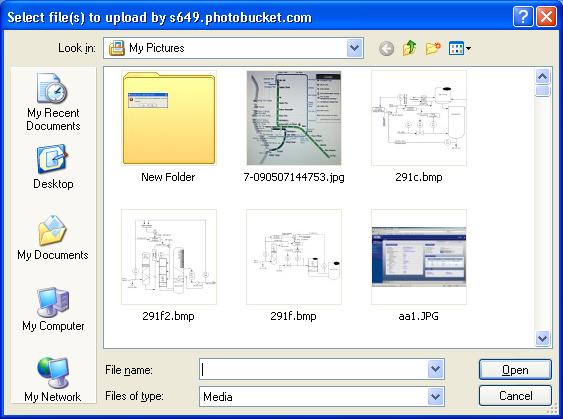Click the Open button
Viewport: 563px width, 419px height.
coord(515,369)
